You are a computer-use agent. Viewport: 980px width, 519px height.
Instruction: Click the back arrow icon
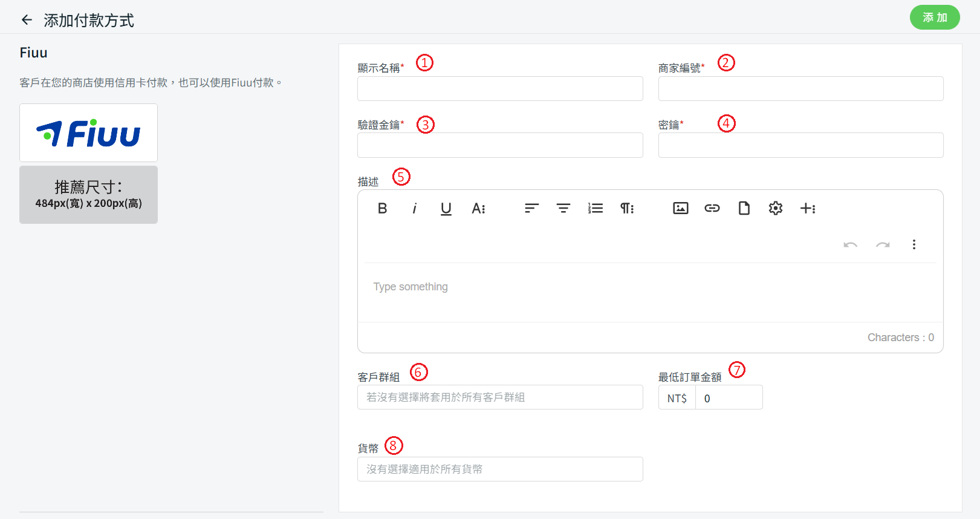coord(27,20)
